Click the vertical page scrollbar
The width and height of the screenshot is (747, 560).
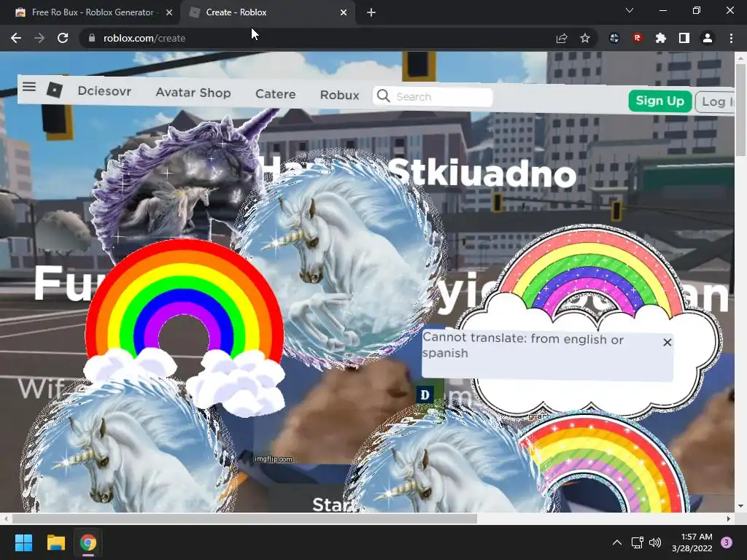coord(740,109)
